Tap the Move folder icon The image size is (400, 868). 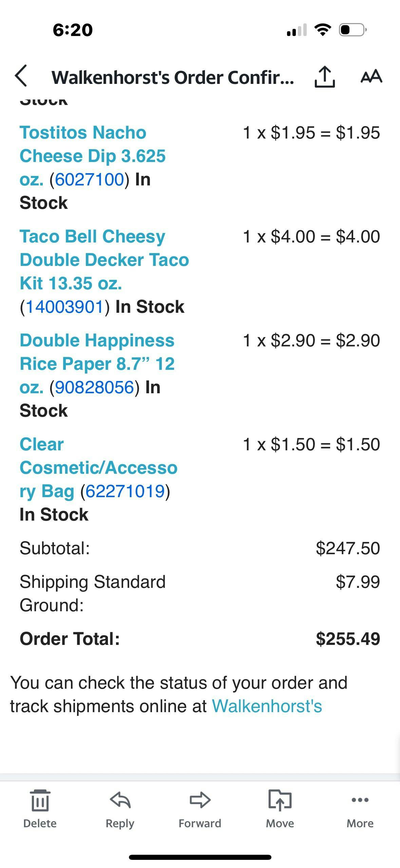(280, 800)
